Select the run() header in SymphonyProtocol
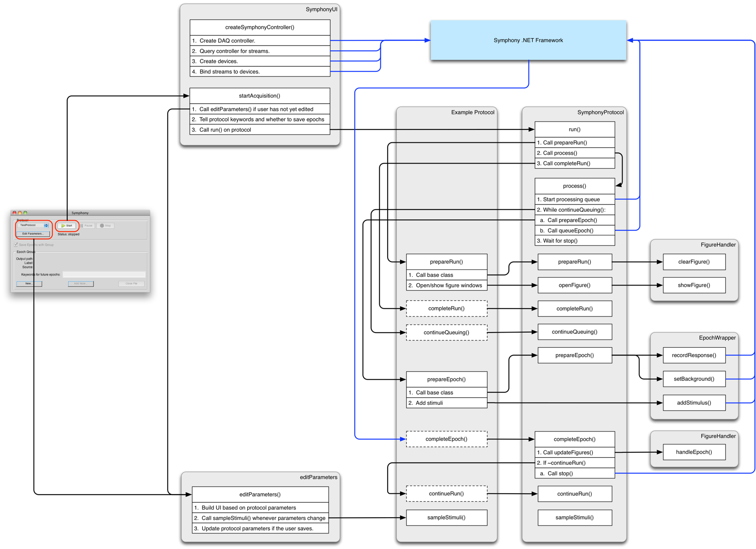756x549 pixels. coord(575,129)
